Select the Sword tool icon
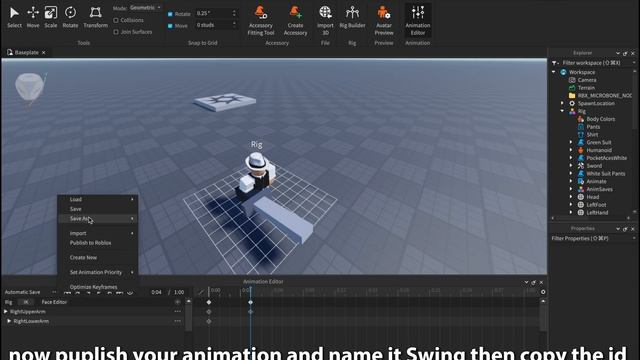The width and height of the screenshot is (640, 360). click(x=581, y=166)
